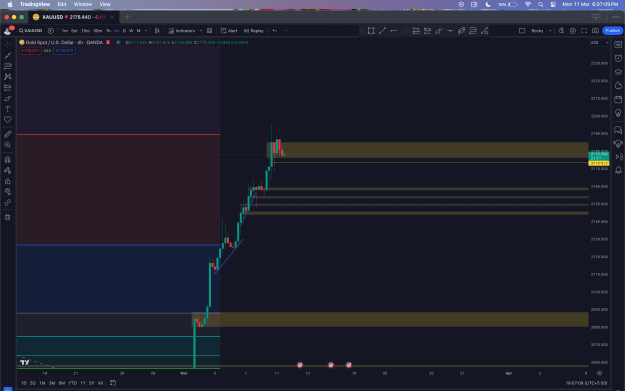Open the patterns drawing tools

tap(8, 77)
